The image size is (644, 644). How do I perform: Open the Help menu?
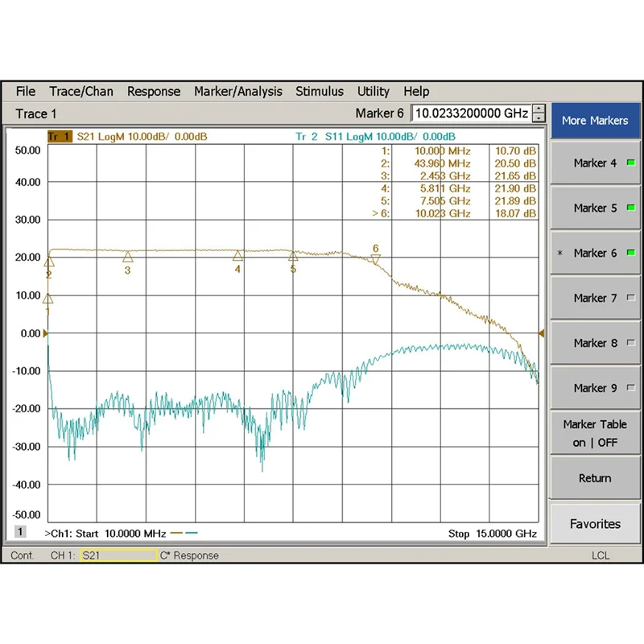coord(416,91)
